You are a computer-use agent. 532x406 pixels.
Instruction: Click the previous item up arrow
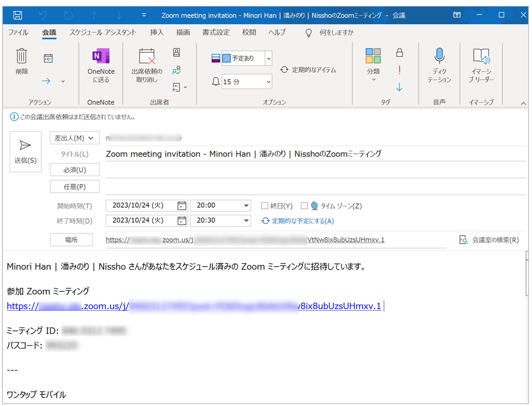pos(94,15)
